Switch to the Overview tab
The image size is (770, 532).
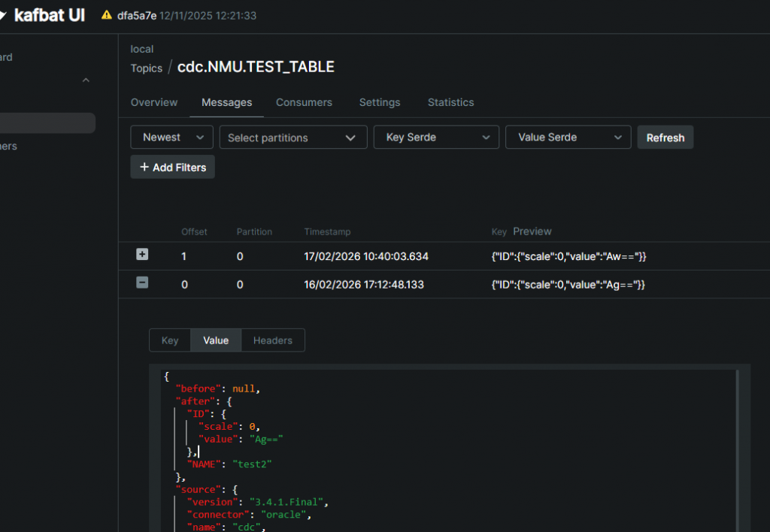154,102
